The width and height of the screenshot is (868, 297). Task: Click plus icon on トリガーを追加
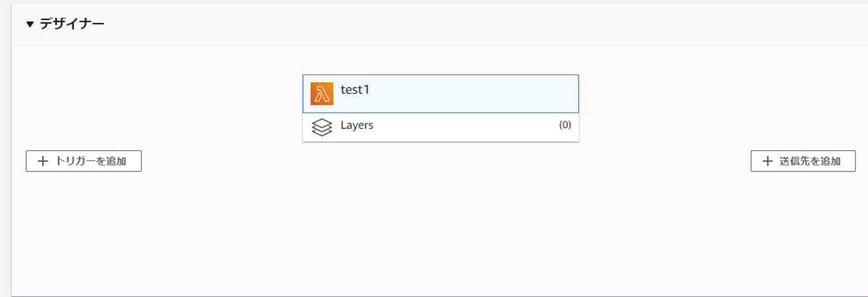[43, 161]
